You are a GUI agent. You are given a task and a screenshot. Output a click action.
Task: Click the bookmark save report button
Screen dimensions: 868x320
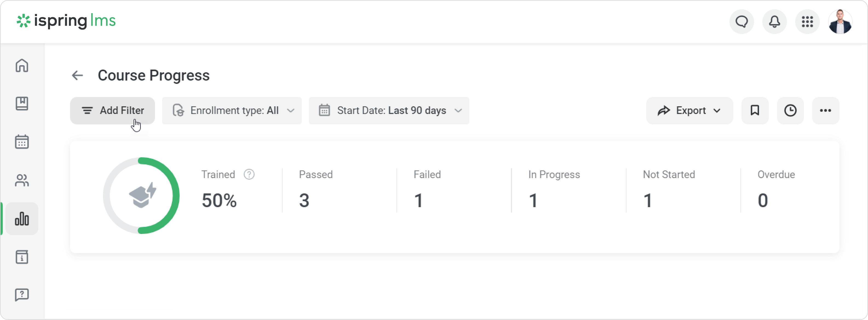[x=755, y=111]
